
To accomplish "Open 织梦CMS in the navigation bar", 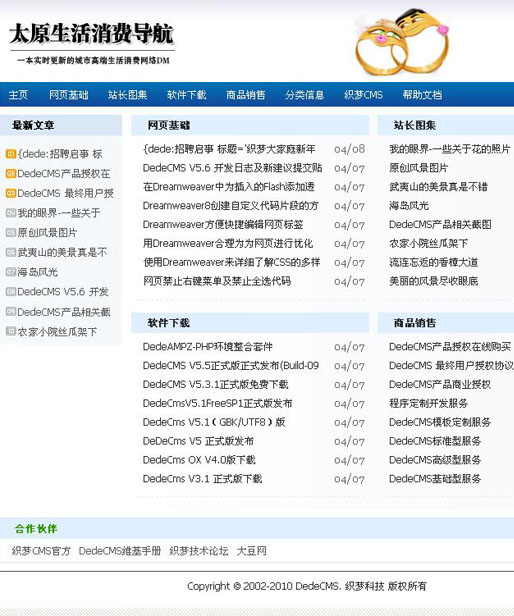I will point(363,95).
